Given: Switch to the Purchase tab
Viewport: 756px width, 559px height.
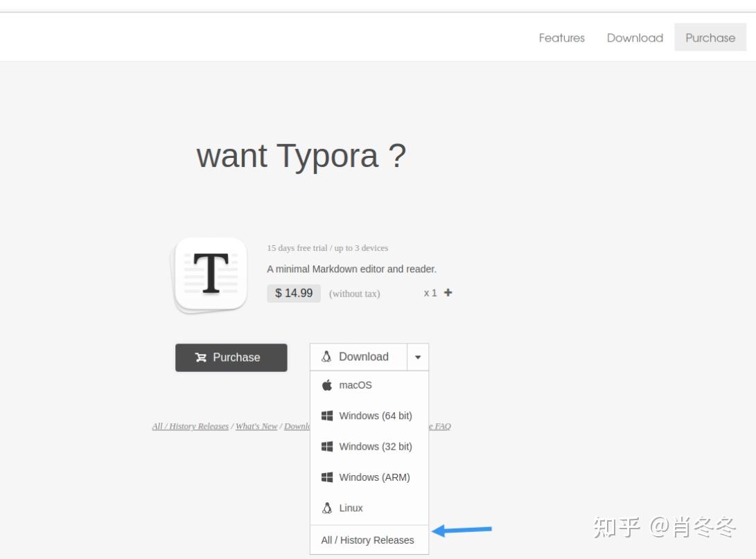Looking at the screenshot, I should pyautogui.click(x=710, y=38).
